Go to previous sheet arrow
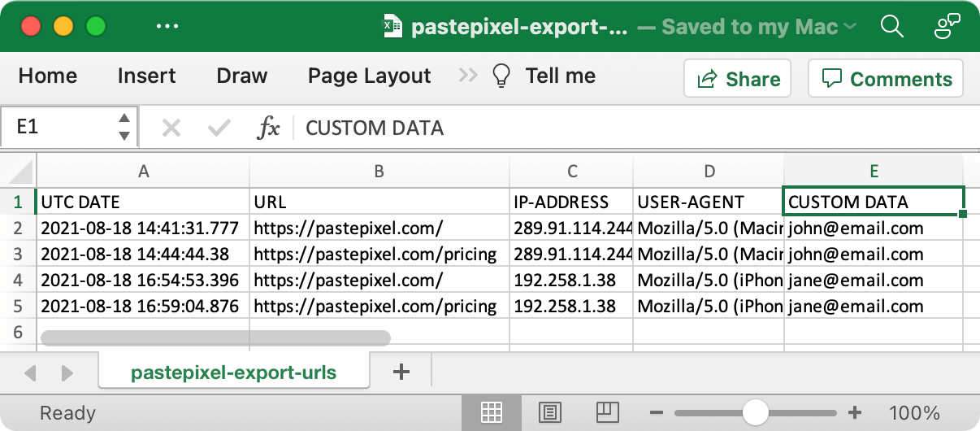The height and width of the screenshot is (431, 980). click(x=31, y=373)
